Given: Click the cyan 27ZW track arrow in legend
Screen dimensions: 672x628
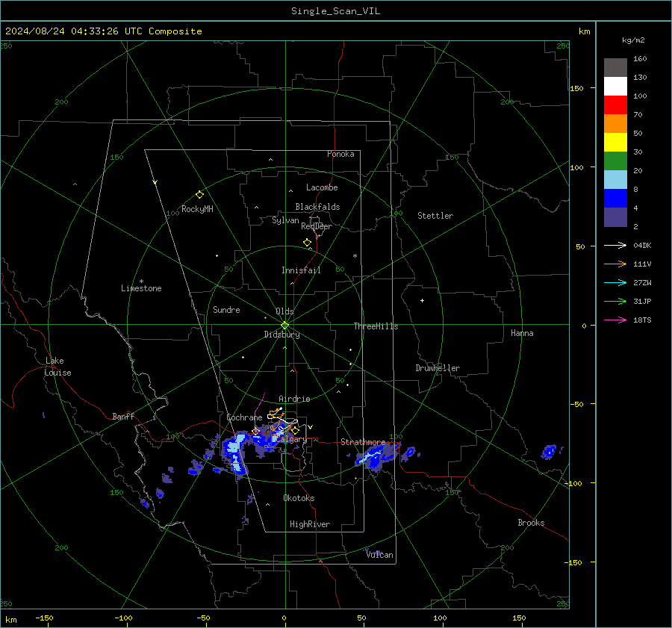Looking at the screenshot, I should coord(615,282).
